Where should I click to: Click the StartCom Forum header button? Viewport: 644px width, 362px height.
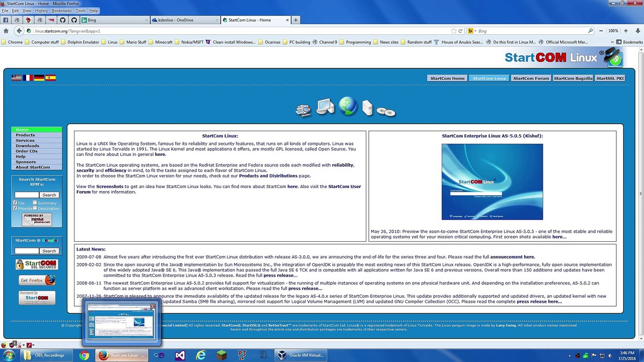[531, 78]
